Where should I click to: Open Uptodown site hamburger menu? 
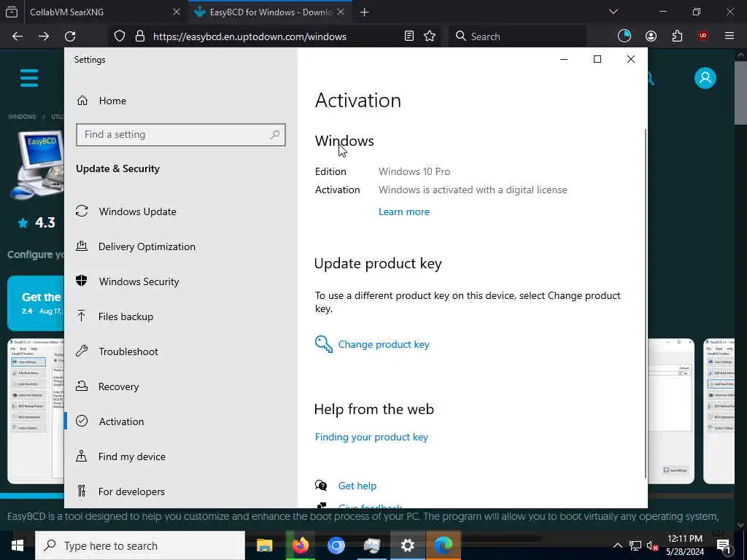pyautogui.click(x=29, y=78)
